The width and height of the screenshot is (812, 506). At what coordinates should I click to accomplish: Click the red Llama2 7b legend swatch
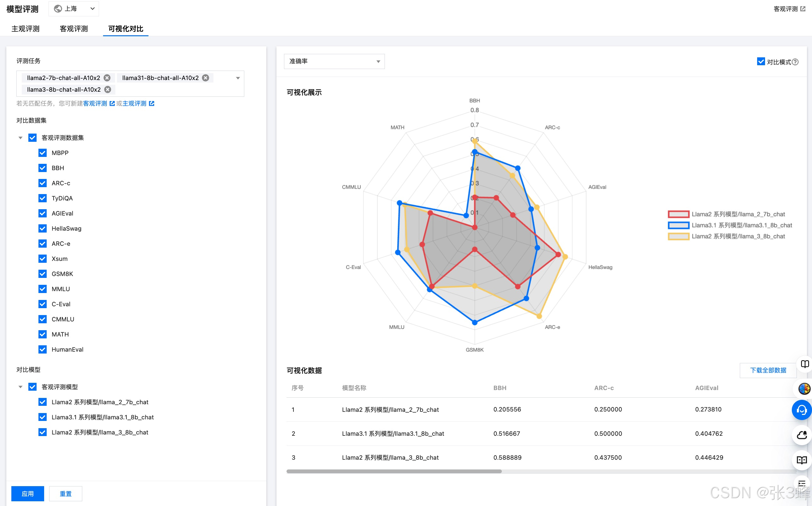pyautogui.click(x=678, y=214)
